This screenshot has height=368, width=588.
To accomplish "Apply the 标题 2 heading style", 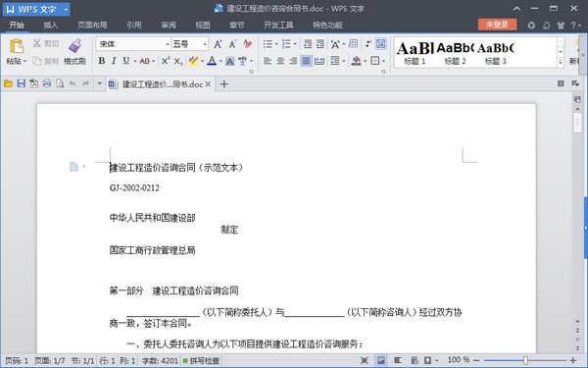I will (456, 53).
